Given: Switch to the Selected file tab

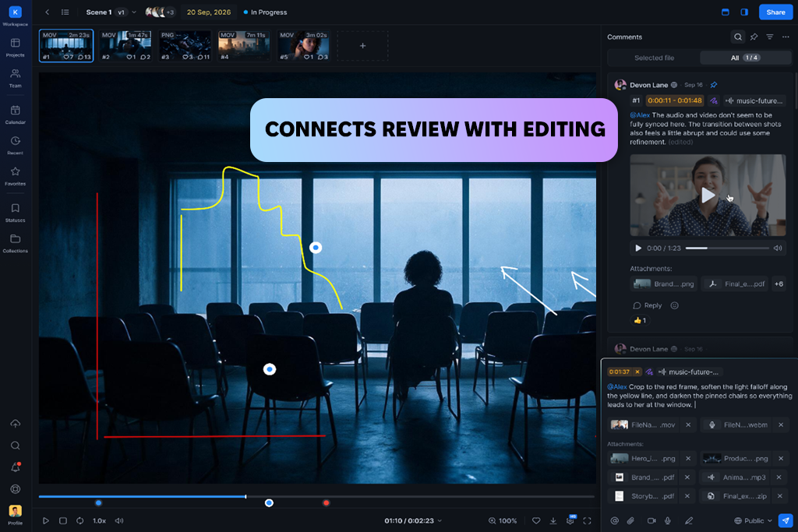Looking at the screenshot, I should (x=654, y=58).
